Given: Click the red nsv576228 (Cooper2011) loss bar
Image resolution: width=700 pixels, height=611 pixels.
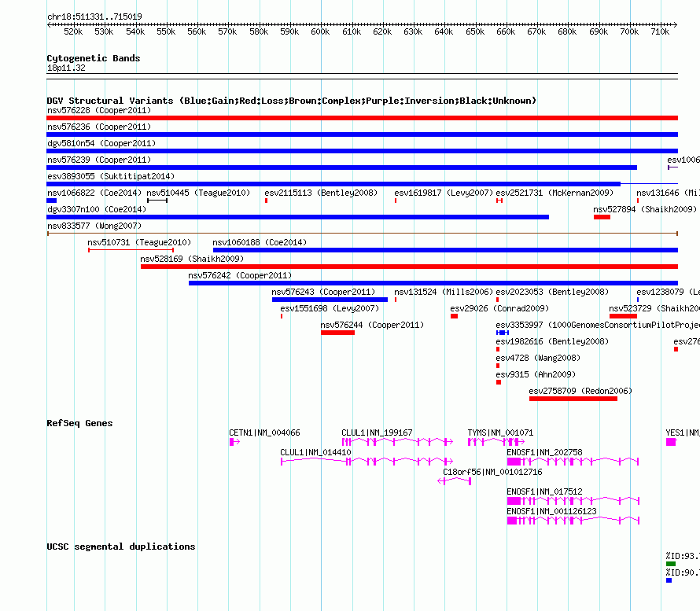Looking at the screenshot, I should [362, 118].
